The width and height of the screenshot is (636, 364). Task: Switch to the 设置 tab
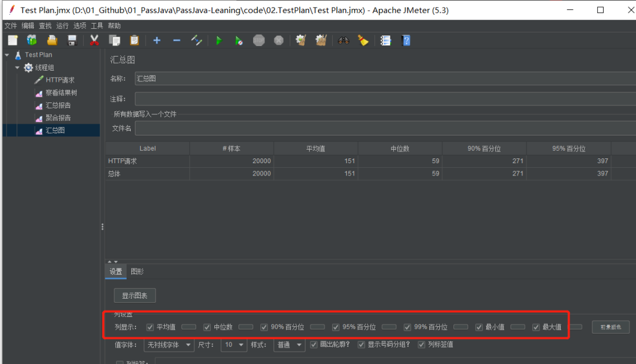[x=115, y=272]
